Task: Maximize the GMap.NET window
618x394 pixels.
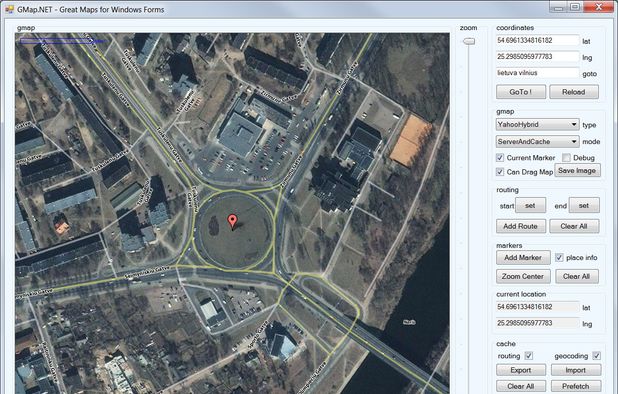Action: 575,7
